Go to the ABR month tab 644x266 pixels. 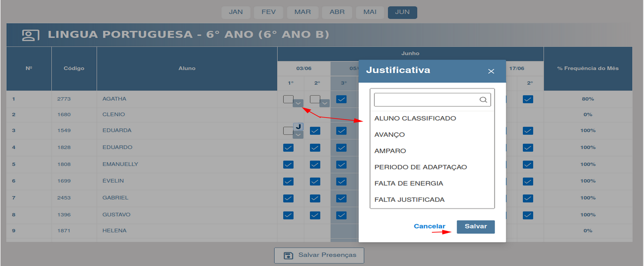pyautogui.click(x=337, y=12)
